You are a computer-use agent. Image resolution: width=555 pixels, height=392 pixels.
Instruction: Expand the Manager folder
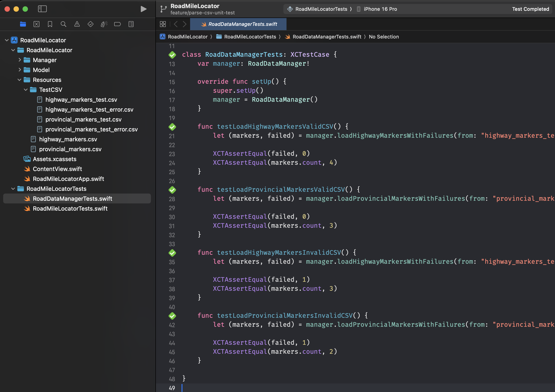pos(20,60)
